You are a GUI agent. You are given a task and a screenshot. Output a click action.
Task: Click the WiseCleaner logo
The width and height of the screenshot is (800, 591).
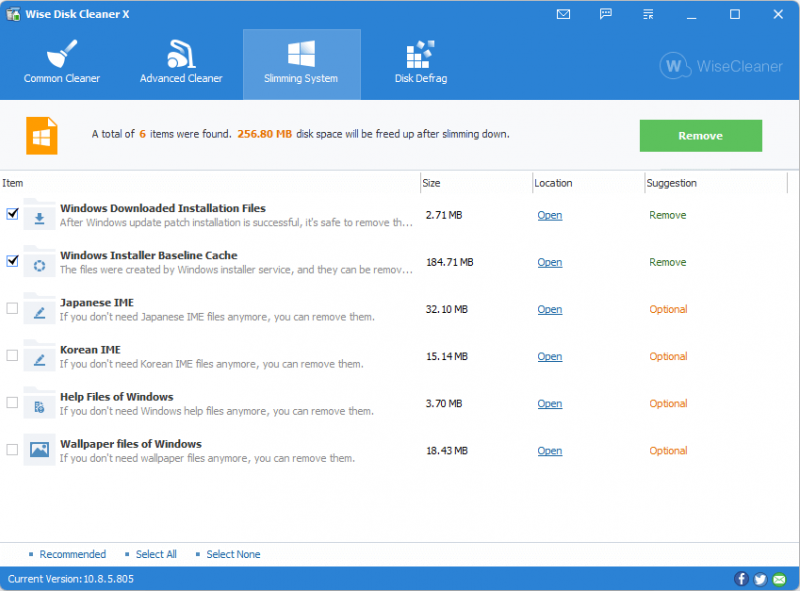coord(720,66)
